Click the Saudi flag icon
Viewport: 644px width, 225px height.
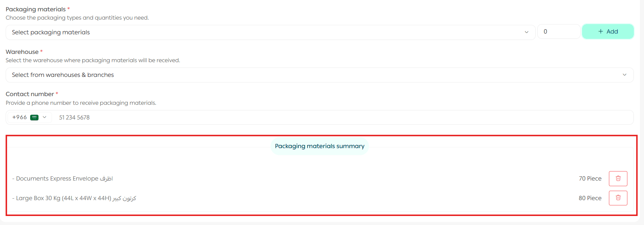[34, 118]
